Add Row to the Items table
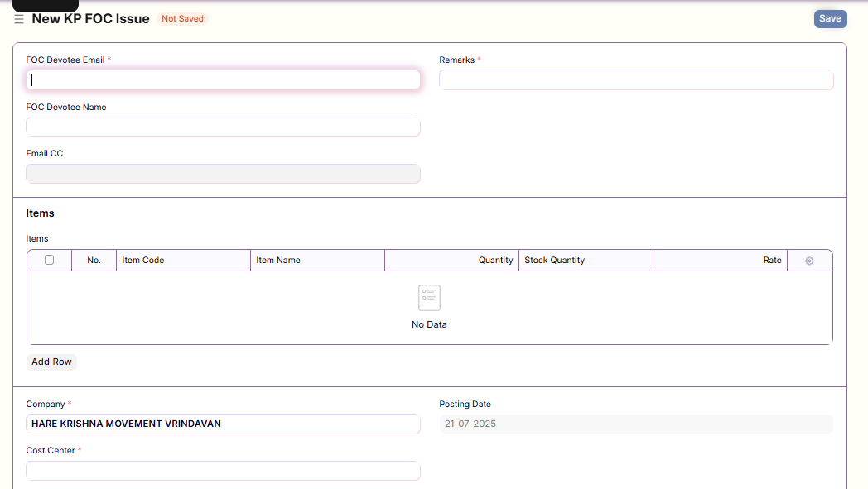868x489 pixels. 51,362
